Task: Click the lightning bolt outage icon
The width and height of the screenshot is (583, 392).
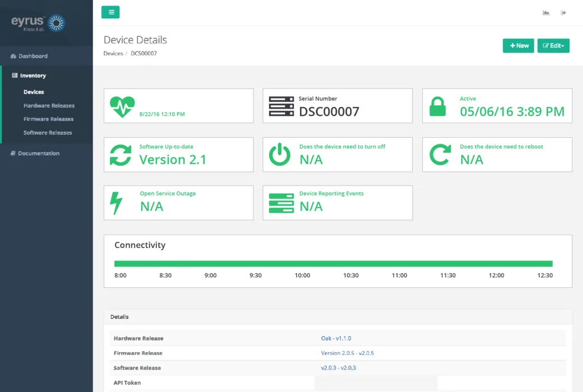Action: (116, 203)
